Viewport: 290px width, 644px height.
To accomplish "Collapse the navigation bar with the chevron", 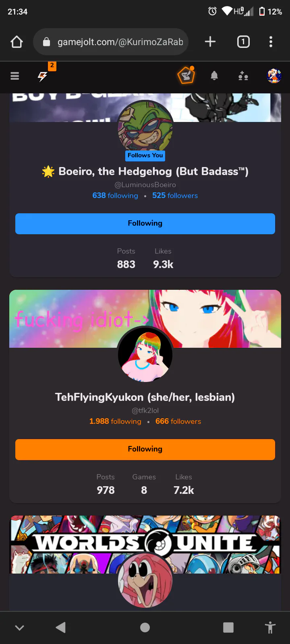I will click(x=19, y=627).
